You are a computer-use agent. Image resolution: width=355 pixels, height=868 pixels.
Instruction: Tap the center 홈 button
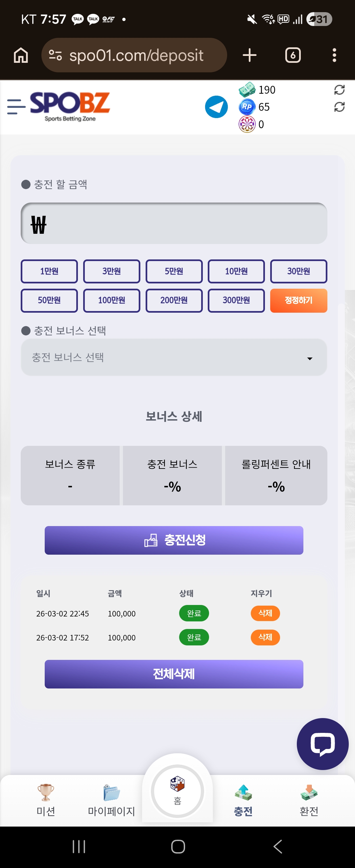pyautogui.click(x=177, y=790)
